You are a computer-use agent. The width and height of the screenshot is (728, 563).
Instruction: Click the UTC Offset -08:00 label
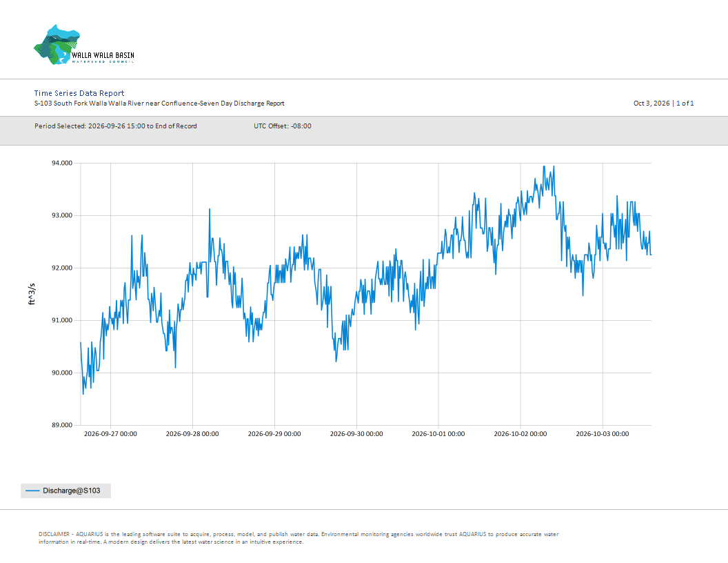tap(282, 126)
